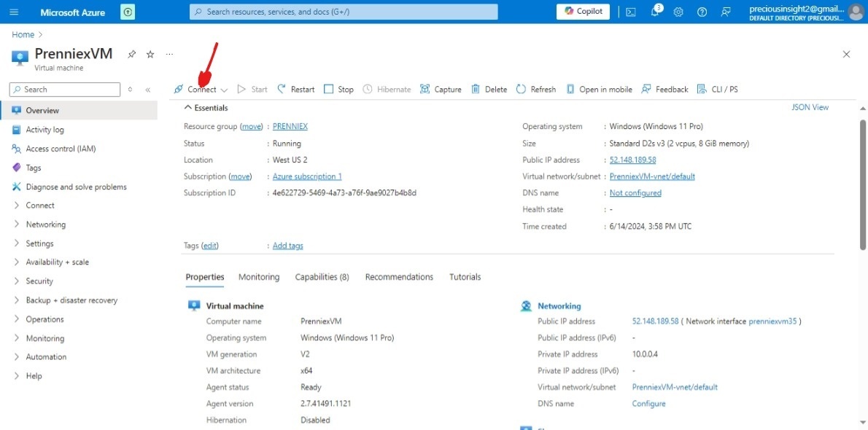
Task: Switch to the Monitoring tab
Action: tap(259, 277)
